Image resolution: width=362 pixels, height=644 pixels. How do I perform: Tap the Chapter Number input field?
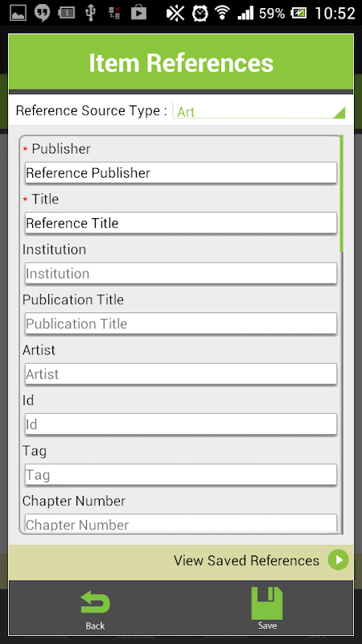[x=181, y=522]
